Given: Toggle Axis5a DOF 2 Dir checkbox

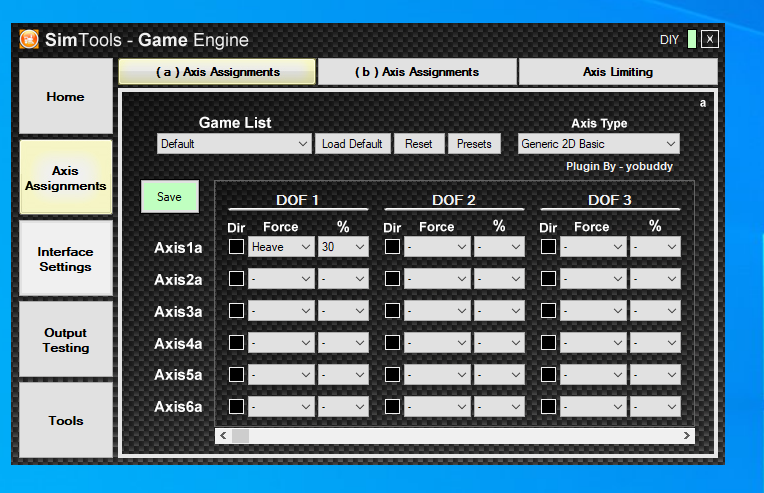Looking at the screenshot, I should point(392,374).
